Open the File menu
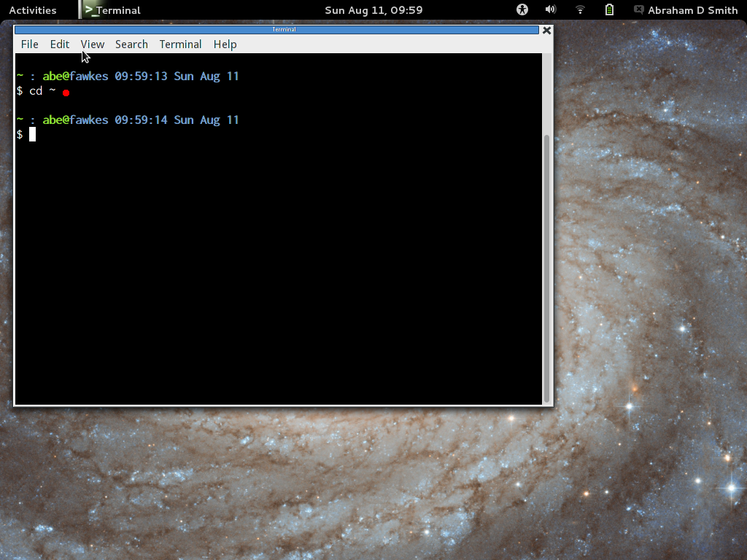Image resolution: width=747 pixels, height=560 pixels. click(x=29, y=44)
